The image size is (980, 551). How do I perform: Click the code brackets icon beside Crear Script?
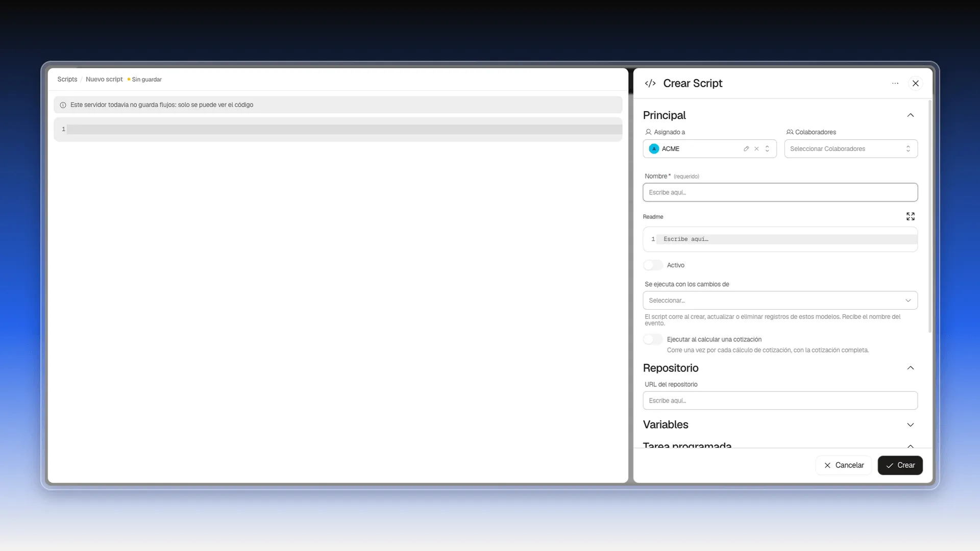click(x=650, y=83)
